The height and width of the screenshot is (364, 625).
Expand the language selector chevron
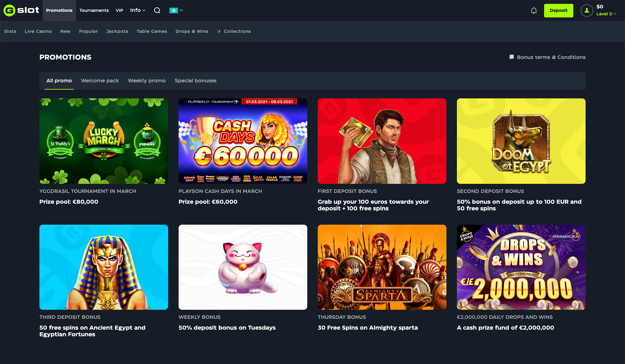pos(181,10)
